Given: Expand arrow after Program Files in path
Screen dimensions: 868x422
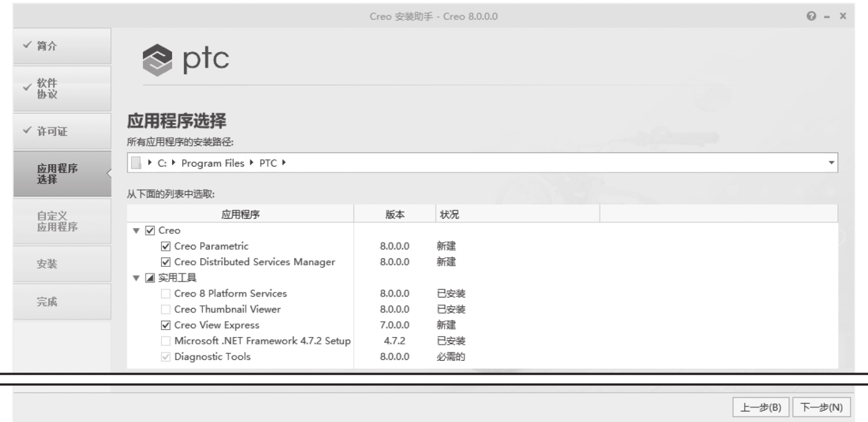Looking at the screenshot, I should (x=251, y=163).
